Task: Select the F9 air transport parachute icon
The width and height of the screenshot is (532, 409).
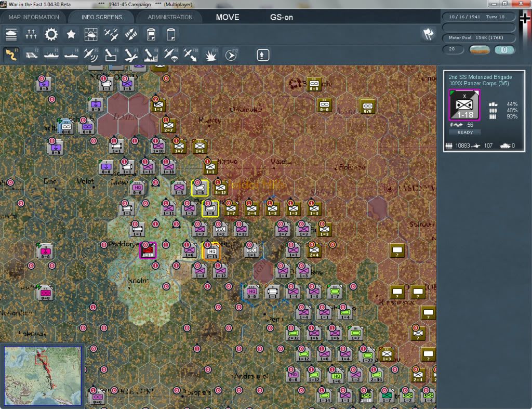Action: coord(171,55)
